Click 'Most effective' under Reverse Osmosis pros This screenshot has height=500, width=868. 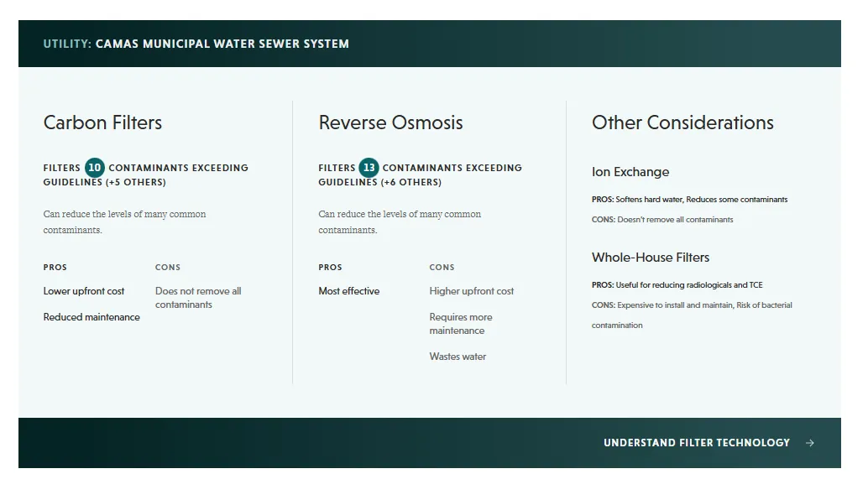point(348,291)
